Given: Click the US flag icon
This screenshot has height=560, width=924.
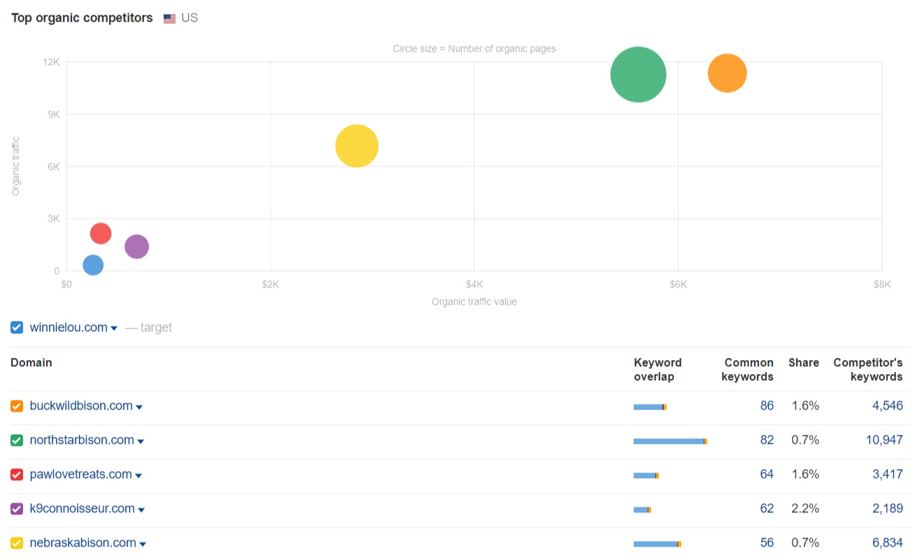Looking at the screenshot, I should pos(169,19).
